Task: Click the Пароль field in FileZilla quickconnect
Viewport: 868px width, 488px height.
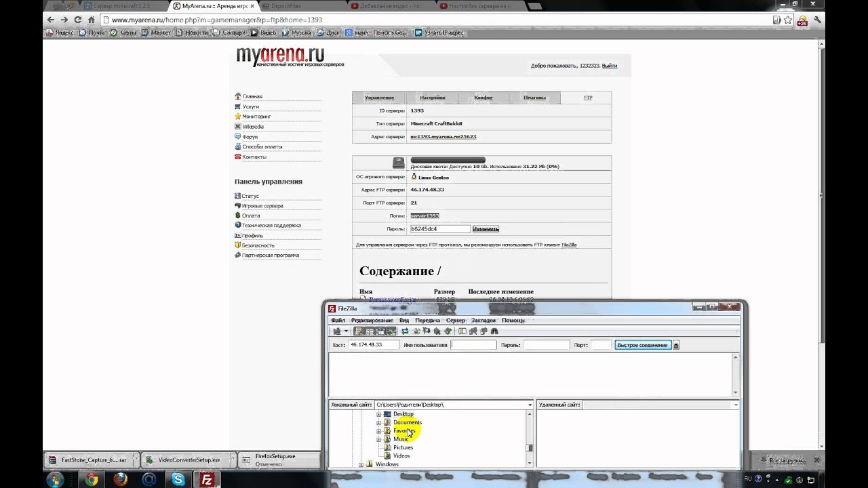Action: 547,345
